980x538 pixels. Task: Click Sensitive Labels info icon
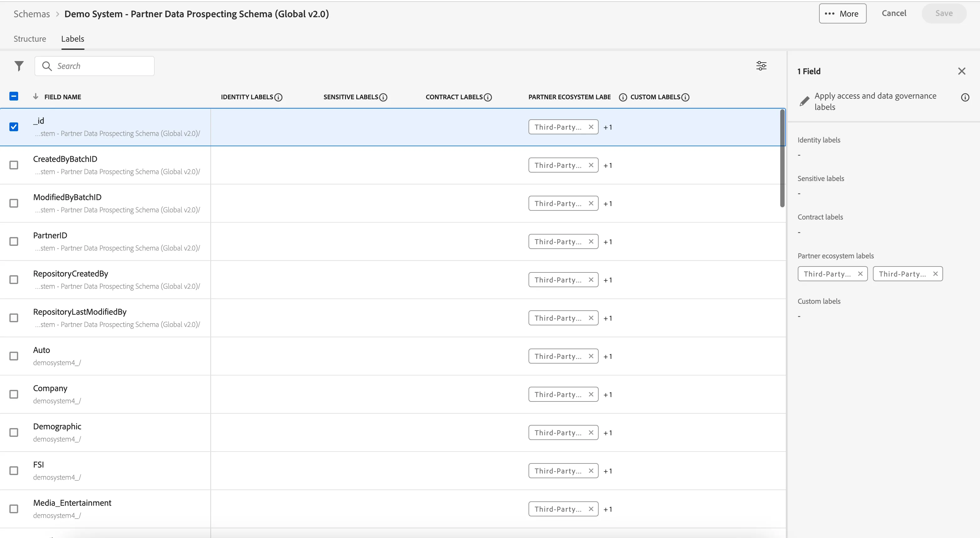[384, 97]
